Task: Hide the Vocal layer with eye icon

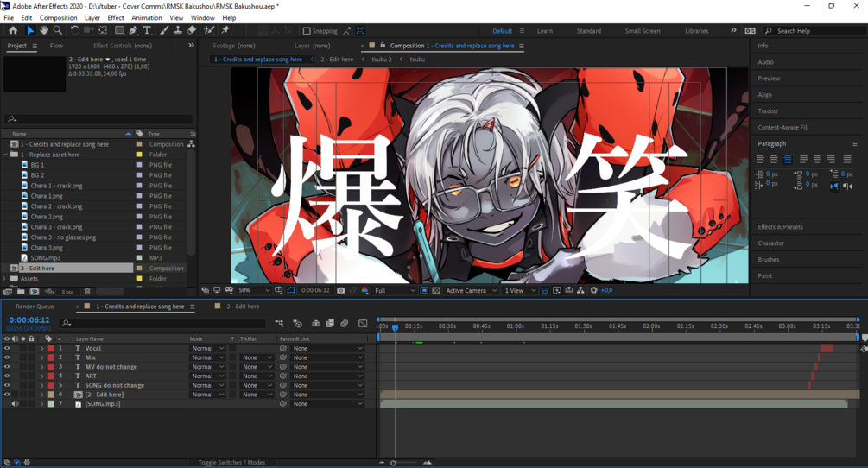Action: (7, 349)
